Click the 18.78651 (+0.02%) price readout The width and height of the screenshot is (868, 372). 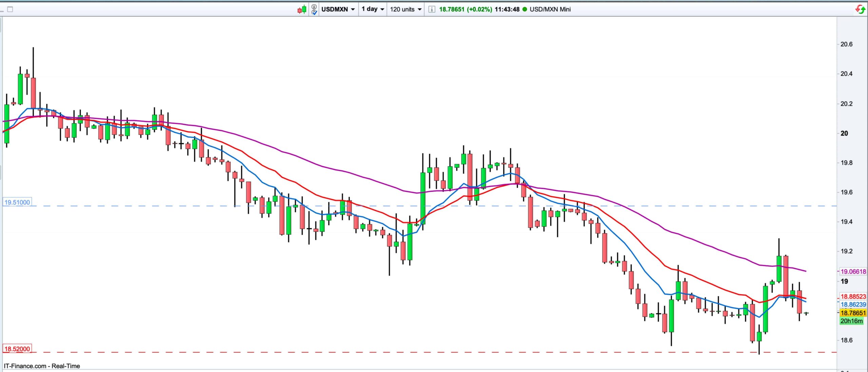(465, 9)
